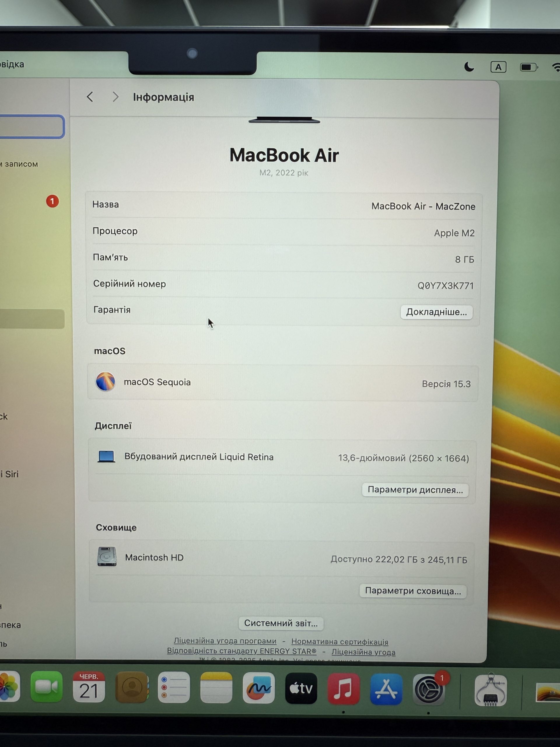Click the M2, 2022 рік subtitle
Screen dimensions: 560x747
coord(283,173)
